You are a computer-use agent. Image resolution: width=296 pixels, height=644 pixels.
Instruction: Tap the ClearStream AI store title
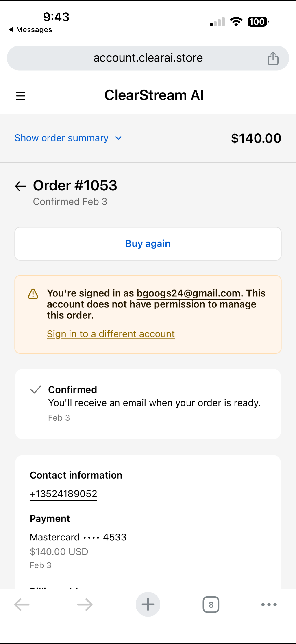point(154,95)
